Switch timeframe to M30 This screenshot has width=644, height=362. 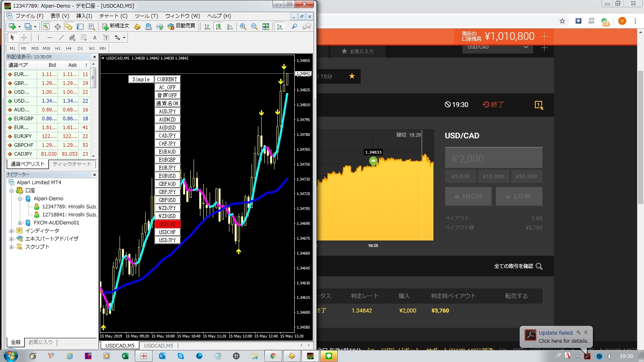pyautogui.click(x=46, y=48)
